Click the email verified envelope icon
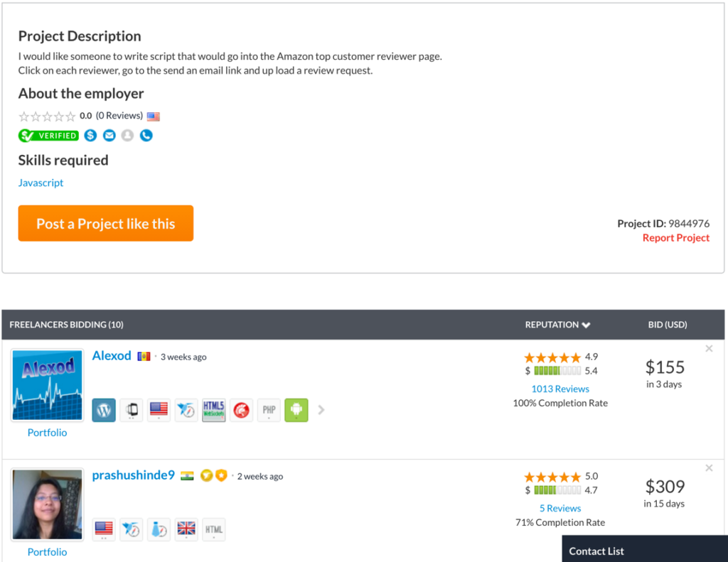The height and width of the screenshot is (562, 728). coord(109,136)
